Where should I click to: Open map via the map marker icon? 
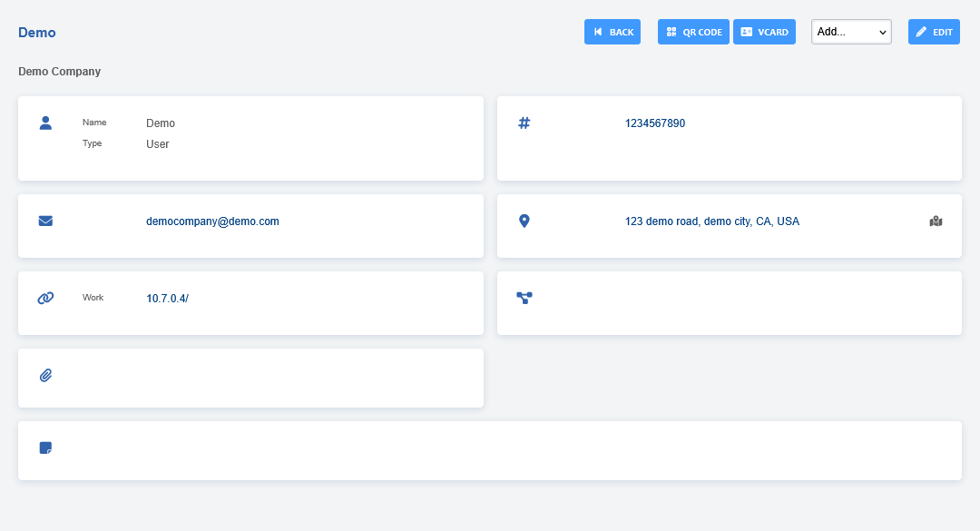click(936, 221)
